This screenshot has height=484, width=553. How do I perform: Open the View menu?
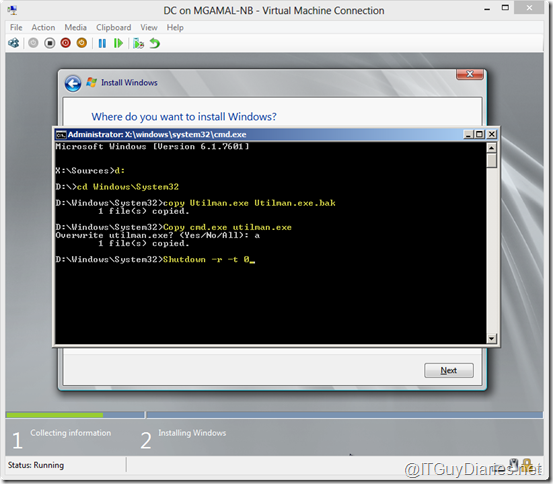pos(149,28)
